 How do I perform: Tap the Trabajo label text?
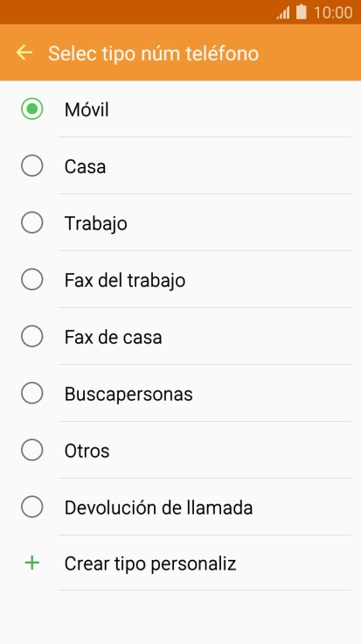tap(96, 224)
